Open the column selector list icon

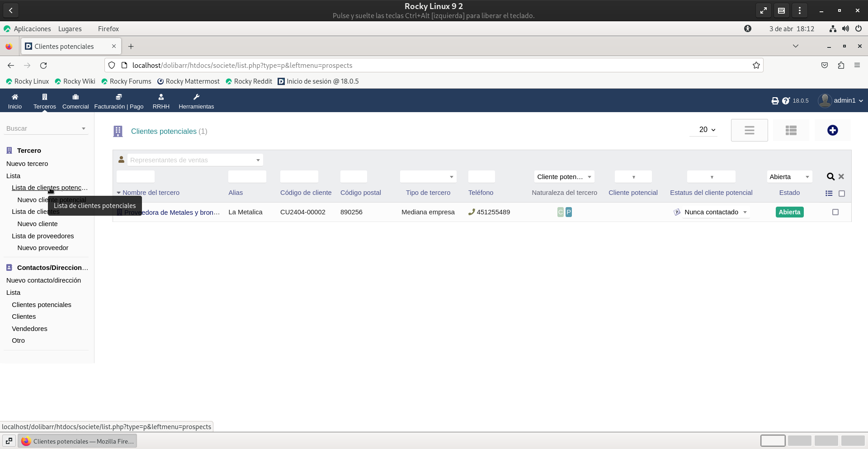click(829, 193)
